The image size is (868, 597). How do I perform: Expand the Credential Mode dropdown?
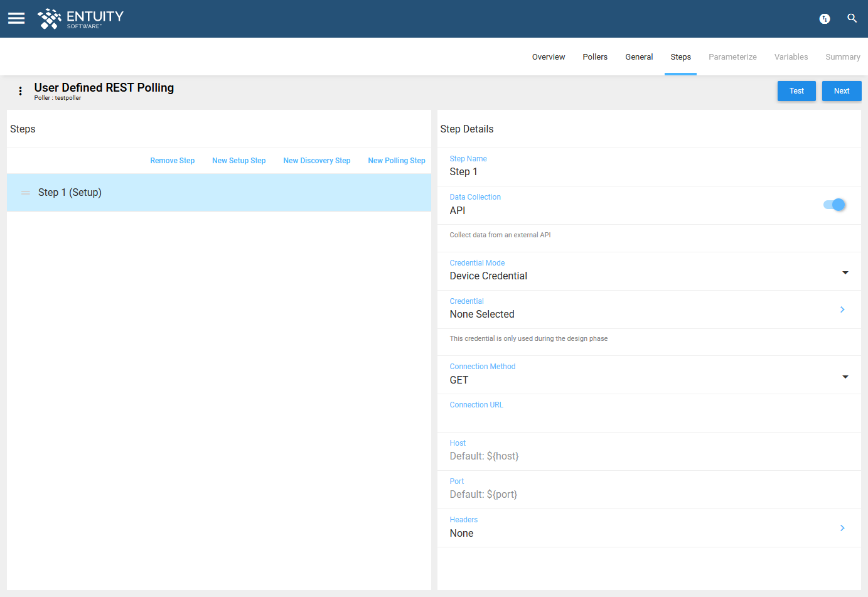coord(845,272)
